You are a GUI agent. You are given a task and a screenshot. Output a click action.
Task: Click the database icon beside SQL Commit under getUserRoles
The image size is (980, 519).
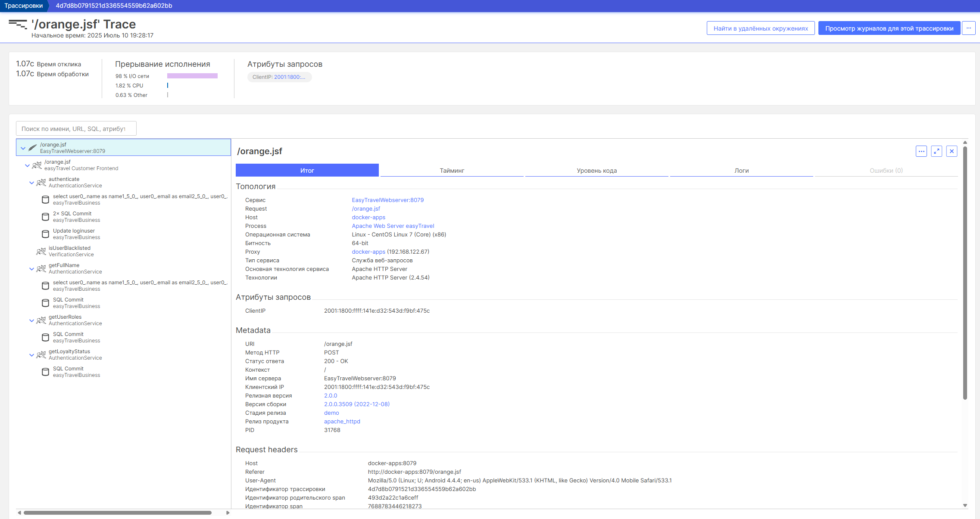pos(45,337)
